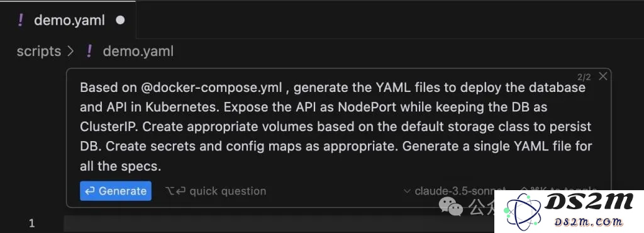Select the demo.yaml editor tab

pos(68,20)
